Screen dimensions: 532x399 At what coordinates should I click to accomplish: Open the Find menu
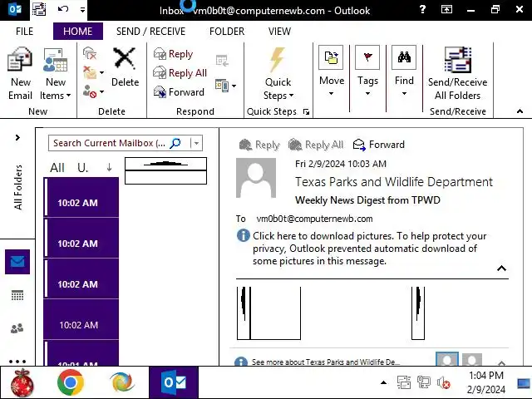pyautogui.click(x=404, y=71)
